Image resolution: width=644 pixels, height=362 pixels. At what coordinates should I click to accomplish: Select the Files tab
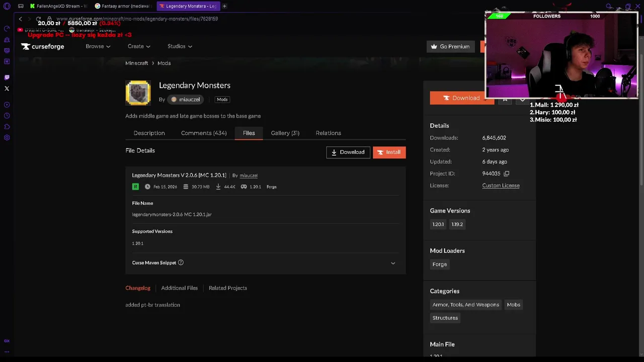(249, 133)
